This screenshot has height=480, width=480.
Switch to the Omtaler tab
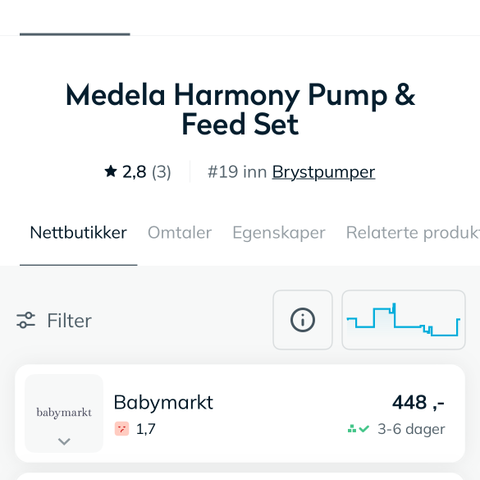(180, 232)
